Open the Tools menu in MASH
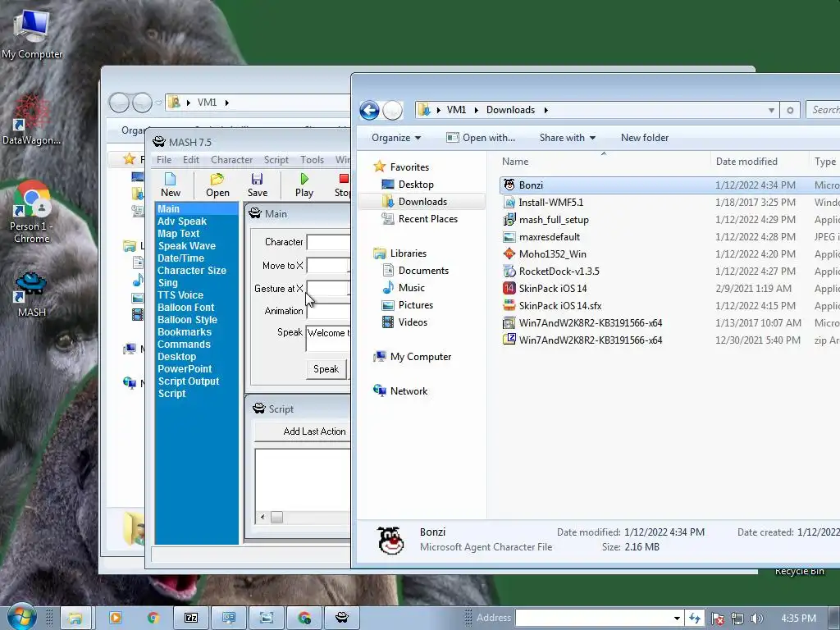Viewport: 840px width, 630px height. pyautogui.click(x=312, y=160)
